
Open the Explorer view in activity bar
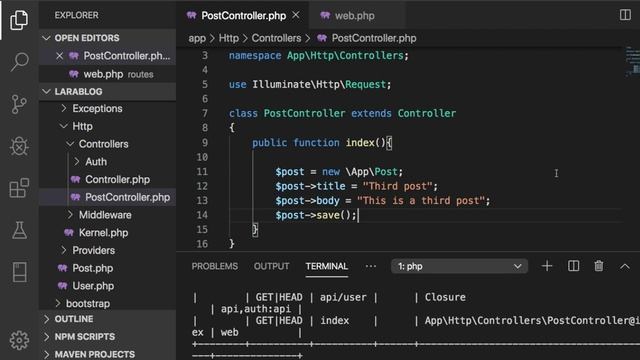click(x=19, y=19)
